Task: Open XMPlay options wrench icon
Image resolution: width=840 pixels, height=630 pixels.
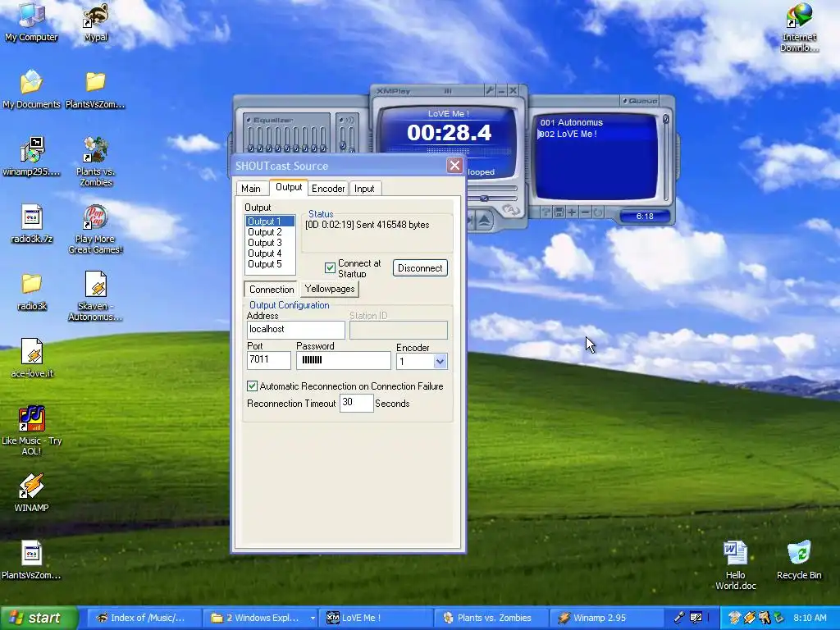Action: point(490,90)
